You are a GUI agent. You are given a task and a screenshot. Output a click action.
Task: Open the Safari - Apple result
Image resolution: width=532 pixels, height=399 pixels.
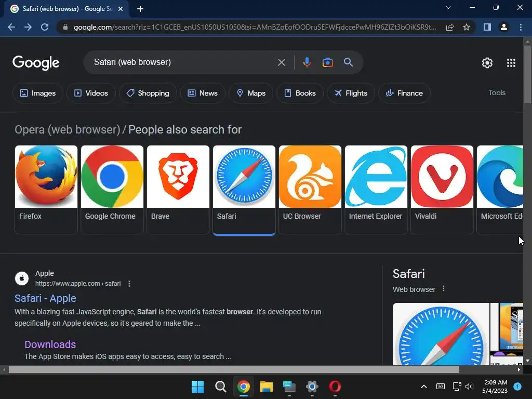(45, 298)
